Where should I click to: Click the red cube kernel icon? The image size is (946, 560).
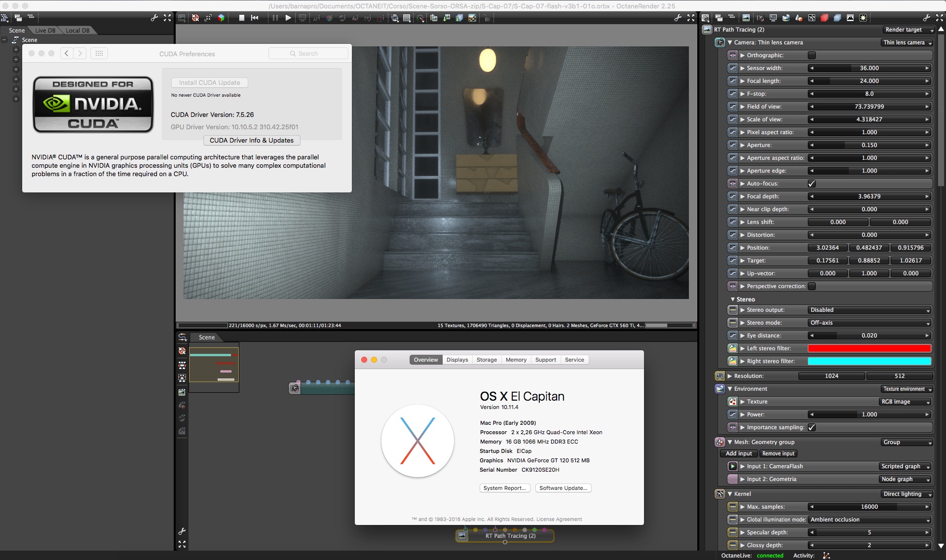pos(824,18)
